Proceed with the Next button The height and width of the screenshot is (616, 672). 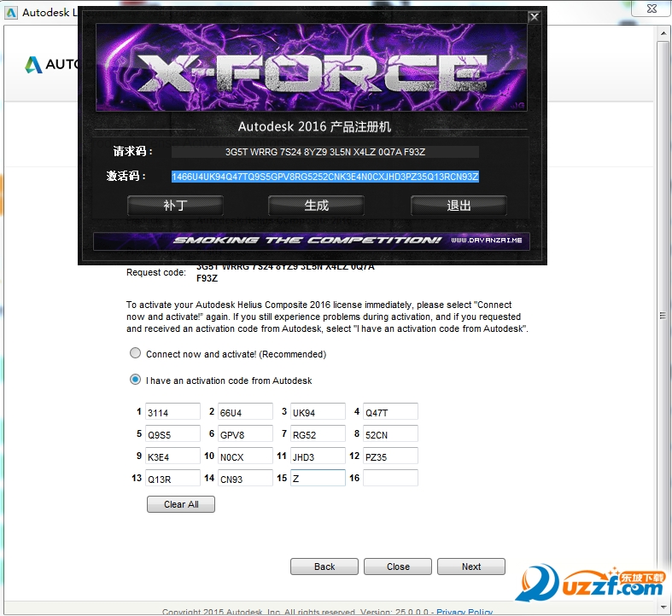point(471,567)
